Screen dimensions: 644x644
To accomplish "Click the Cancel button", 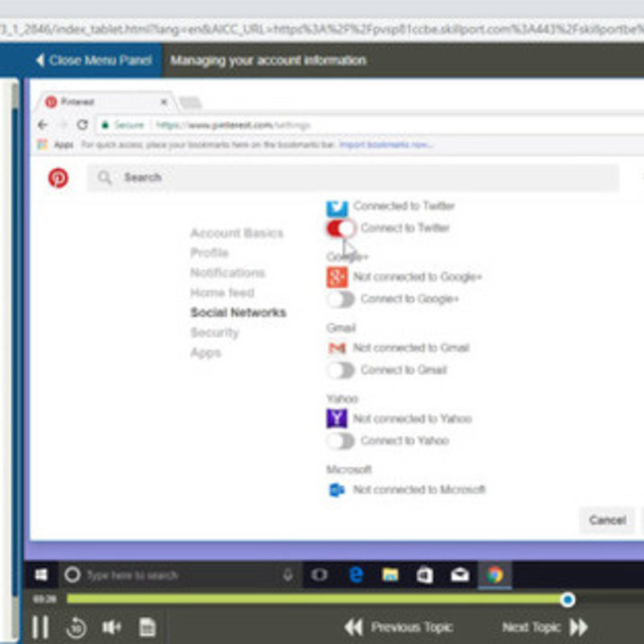I will tap(607, 520).
